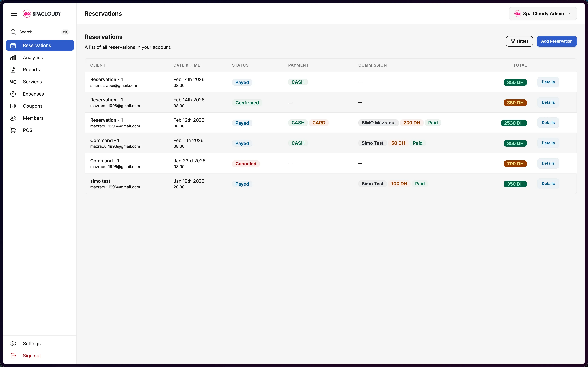Click the Settings gear icon
The width and height of the screenshot is (588, 367).
tap(13, 343)
